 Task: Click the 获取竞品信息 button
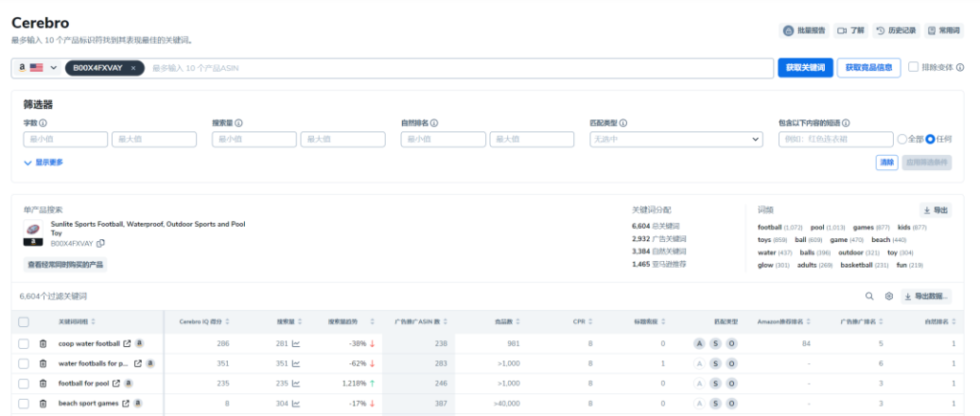coord(869,68)
